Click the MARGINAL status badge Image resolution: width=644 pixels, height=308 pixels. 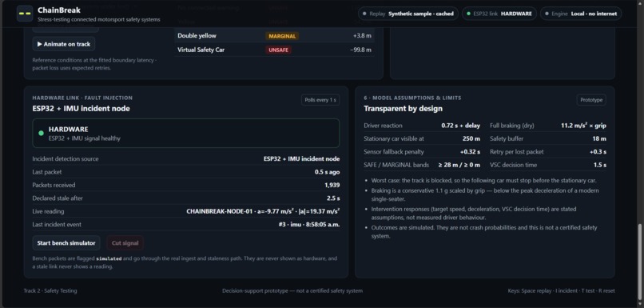pos(282,36)
